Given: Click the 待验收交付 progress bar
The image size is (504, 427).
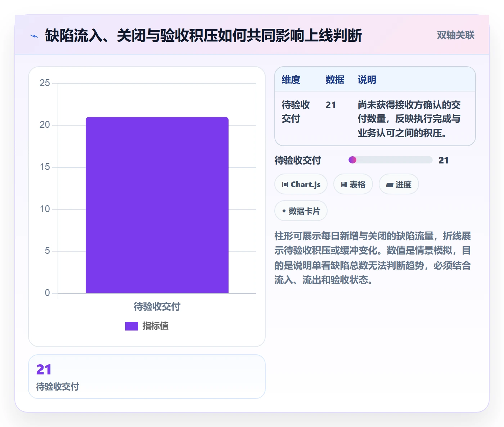Looking at the screenshot, I should pyautogui.click(x=391, y=160).
